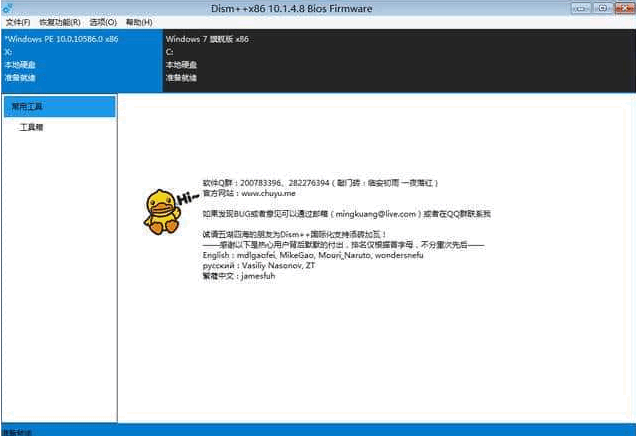Minimize the Dism++ window

(581, 8)
